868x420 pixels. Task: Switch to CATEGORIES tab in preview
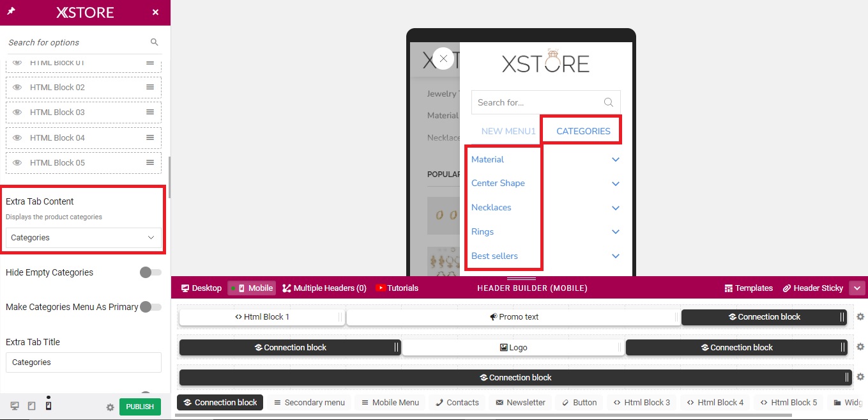coord(583,131)
